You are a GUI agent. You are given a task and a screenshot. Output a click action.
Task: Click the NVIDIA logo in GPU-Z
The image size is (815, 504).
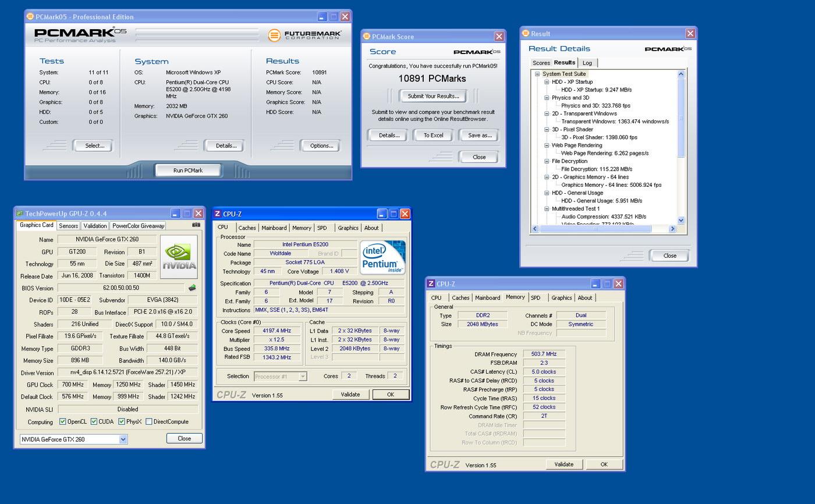[x=179, y=257]
